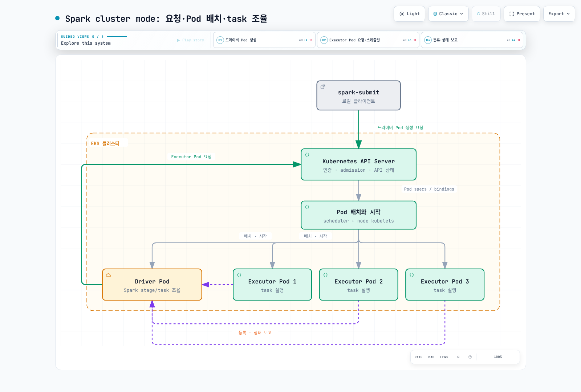Zoom in with the plus icon
This screenshot has width=581, height=392.
coord(513,357)
